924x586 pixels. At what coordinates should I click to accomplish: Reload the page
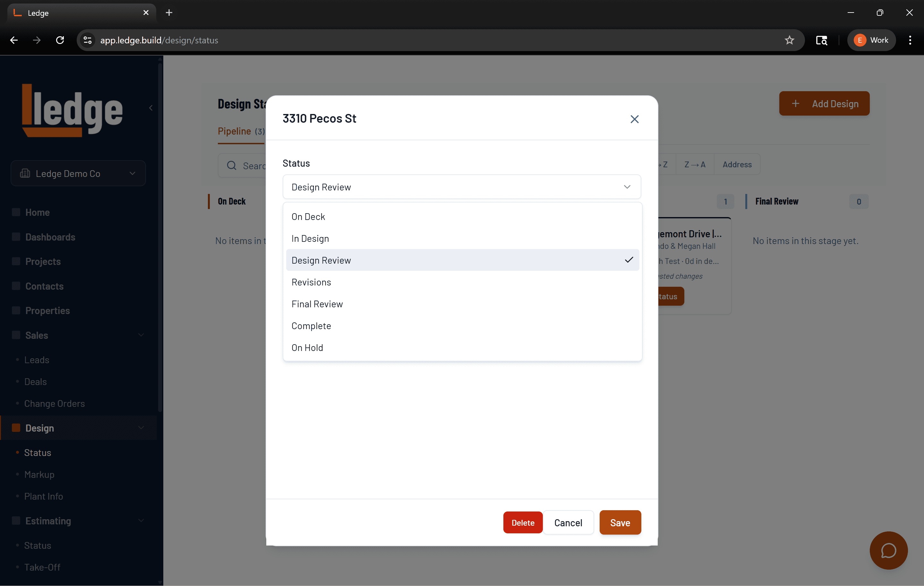60,40
